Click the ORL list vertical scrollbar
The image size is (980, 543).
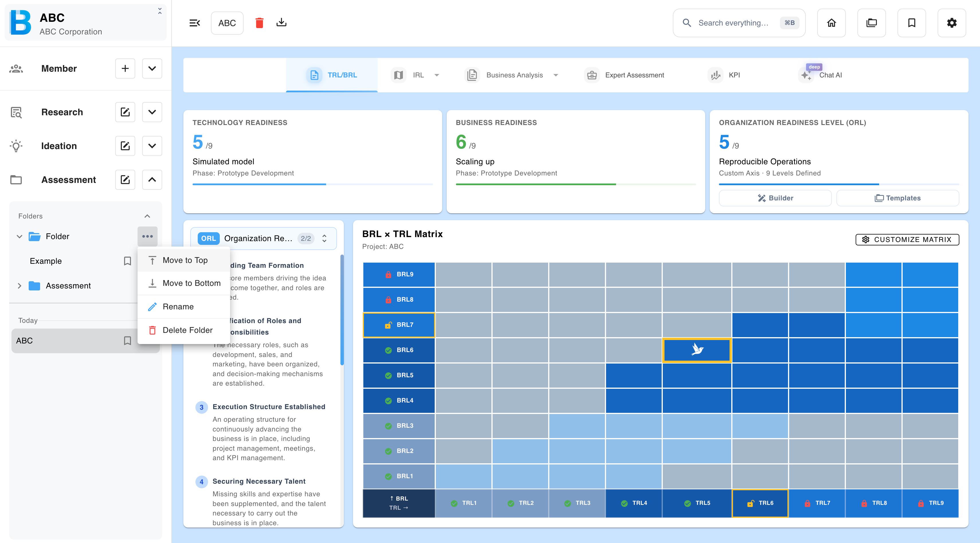(342, 310)
